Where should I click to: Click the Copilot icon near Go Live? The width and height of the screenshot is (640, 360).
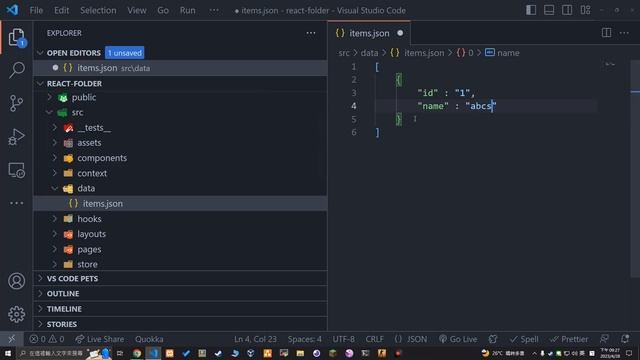pos(493,339)
